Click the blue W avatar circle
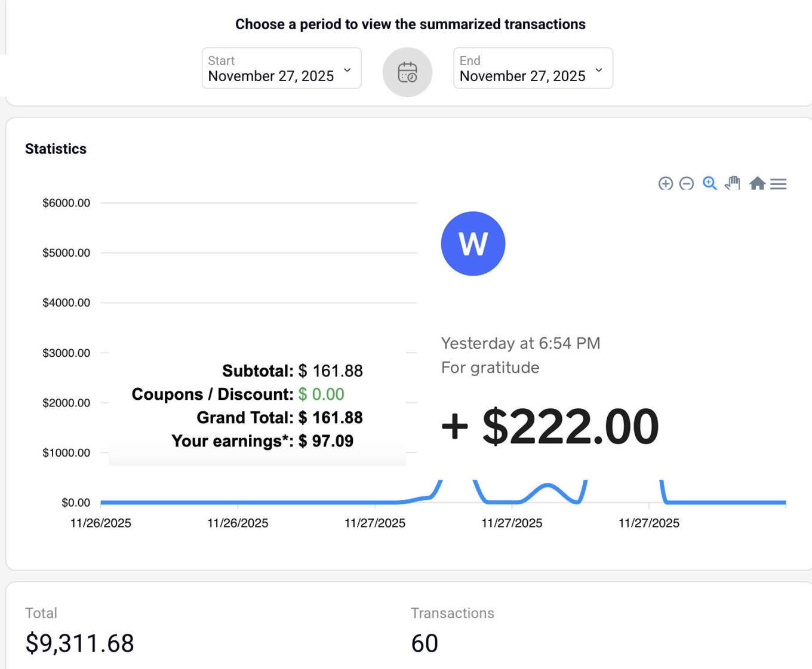This screenshot has height=669, width=812. tap(473, 243)
